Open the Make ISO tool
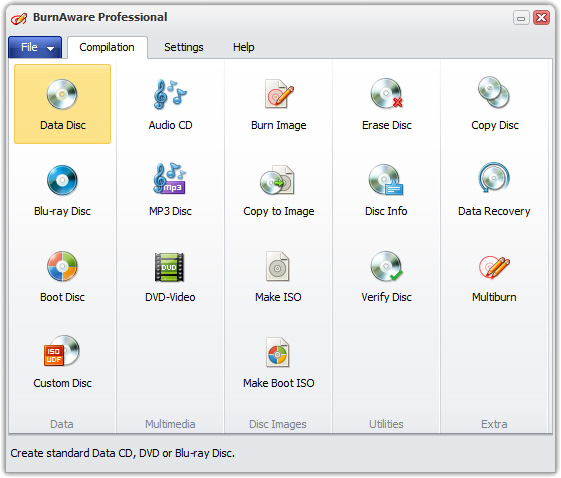Screen dimensions: 561x478 pyautogui.click(x=278, y=276)
